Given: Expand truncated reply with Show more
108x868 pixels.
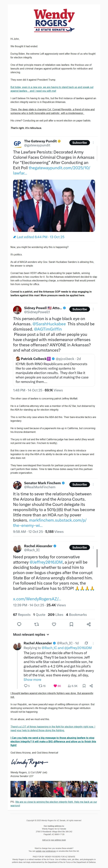Looking at the screenshot, I should pyautogui.click(x=32, y=680).
